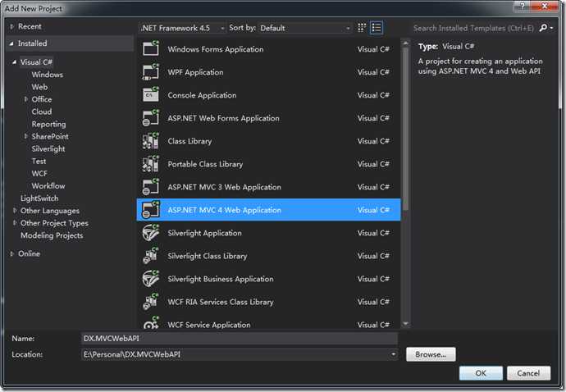Viewport: 566px width, 392px height.
Task: Select the Cloud category
Action: point(42,112)
